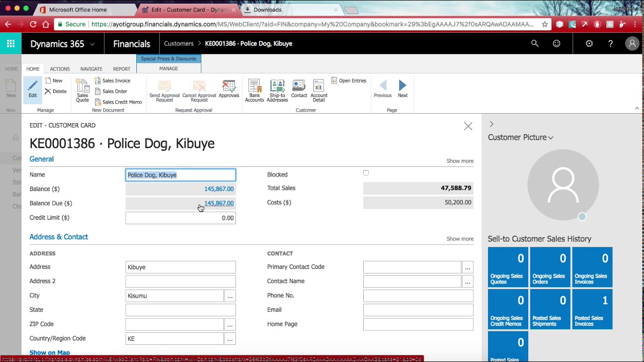Screen dimensions: 644x362
Task: Open Contact Name lookup button
Action: [468, 282]
